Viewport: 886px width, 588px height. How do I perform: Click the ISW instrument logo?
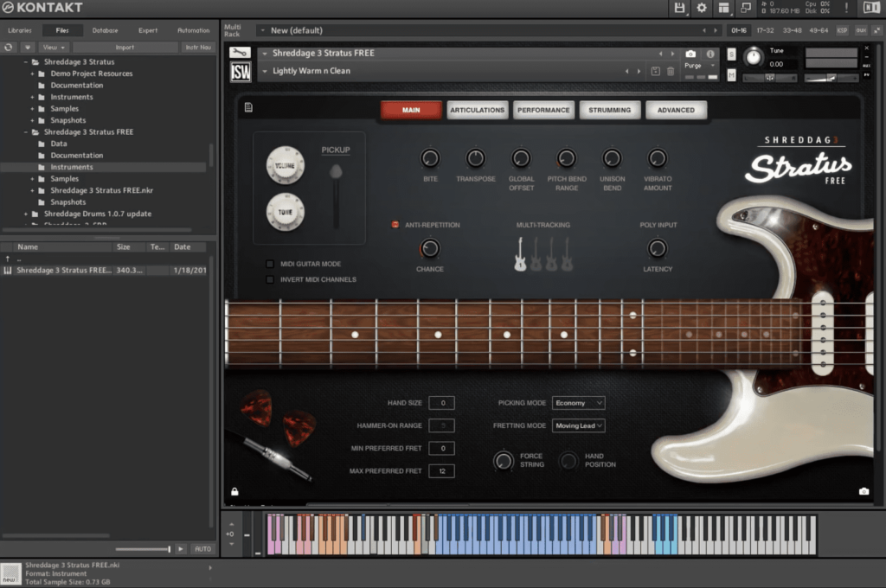click(241, 72)
